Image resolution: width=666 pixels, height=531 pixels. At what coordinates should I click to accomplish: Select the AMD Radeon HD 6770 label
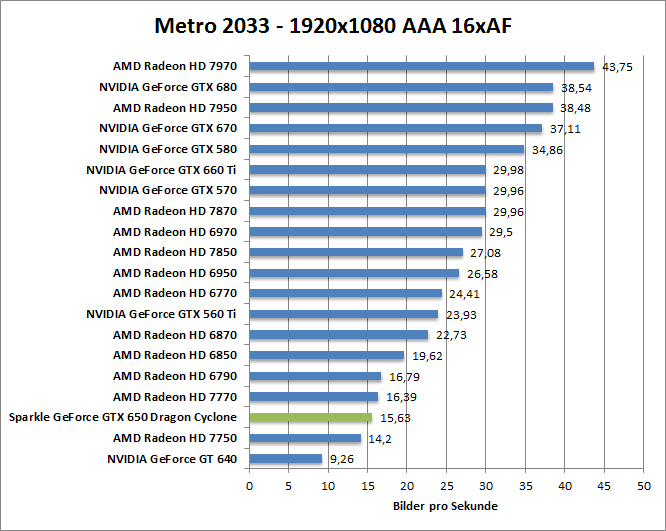point(175,293)
